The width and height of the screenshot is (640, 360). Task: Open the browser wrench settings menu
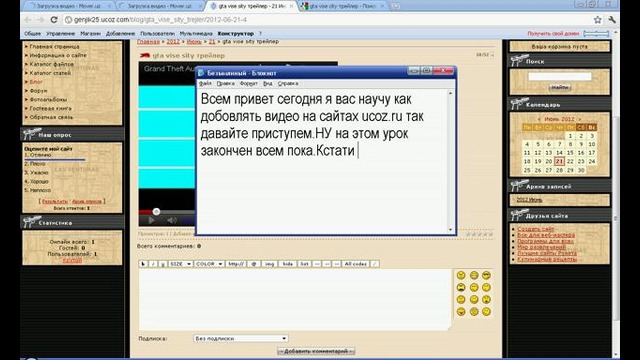click(x=611, y=20)
